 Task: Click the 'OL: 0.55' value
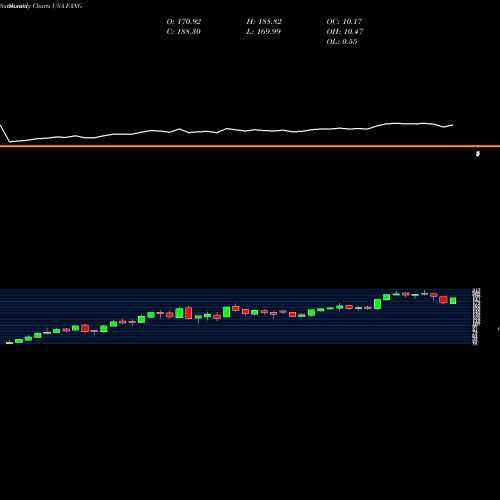[342, 42]
